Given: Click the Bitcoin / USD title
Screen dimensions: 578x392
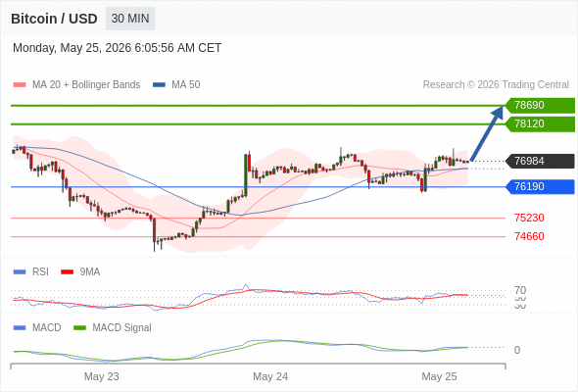Looking at the screenshot, I should (54, 19).
